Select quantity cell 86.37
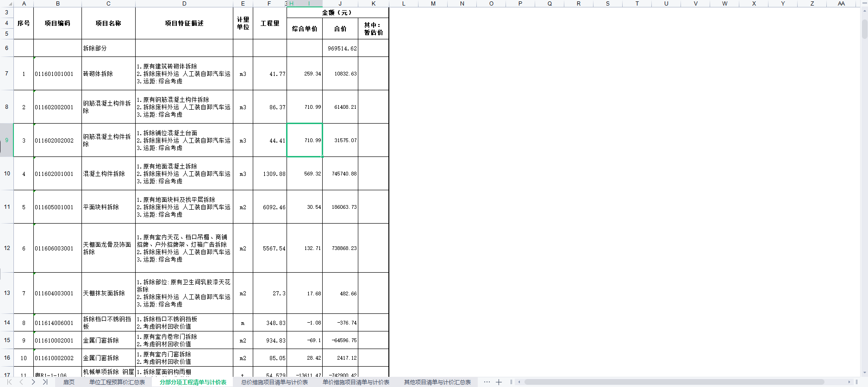 (x=270, y=107)
